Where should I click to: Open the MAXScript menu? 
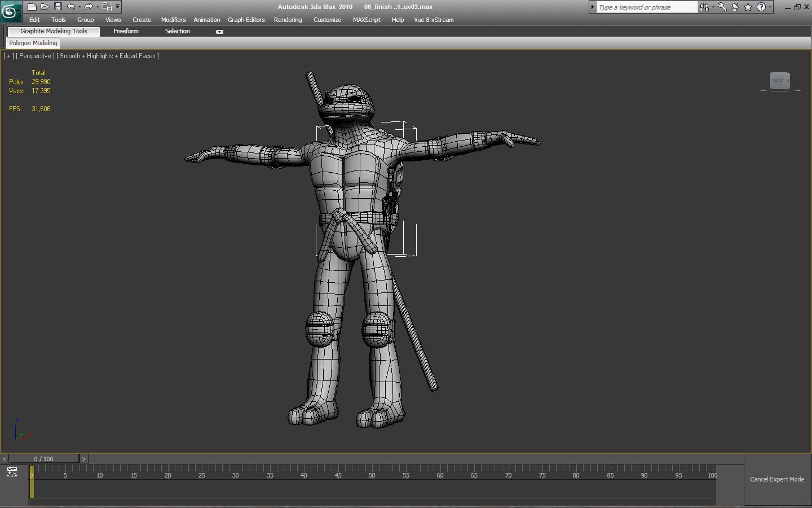point(367,20)
